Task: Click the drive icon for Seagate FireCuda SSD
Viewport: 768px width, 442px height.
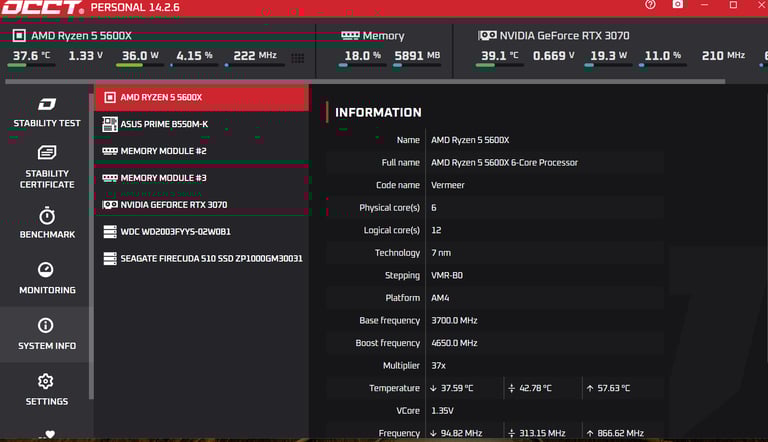Action: (110, 258)
